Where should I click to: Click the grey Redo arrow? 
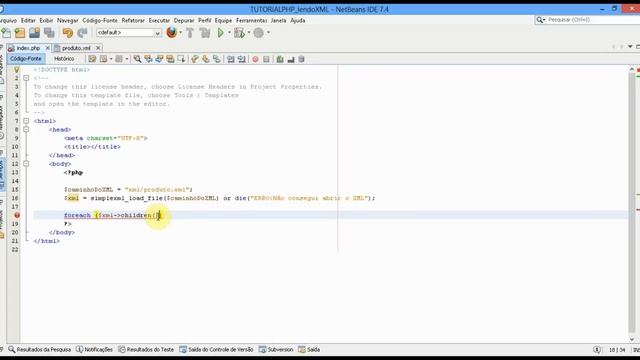click(x=82, y=33)
